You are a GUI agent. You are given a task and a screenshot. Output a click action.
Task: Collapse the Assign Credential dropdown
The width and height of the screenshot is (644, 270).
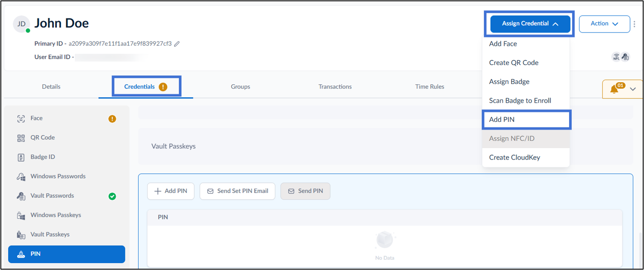(x=530, y=24)
